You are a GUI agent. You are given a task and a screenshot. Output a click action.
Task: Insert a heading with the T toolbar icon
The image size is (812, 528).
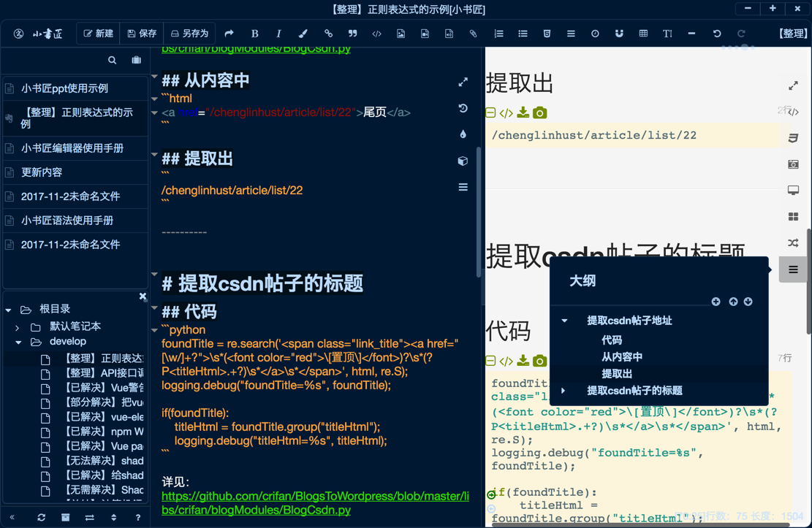667,33
